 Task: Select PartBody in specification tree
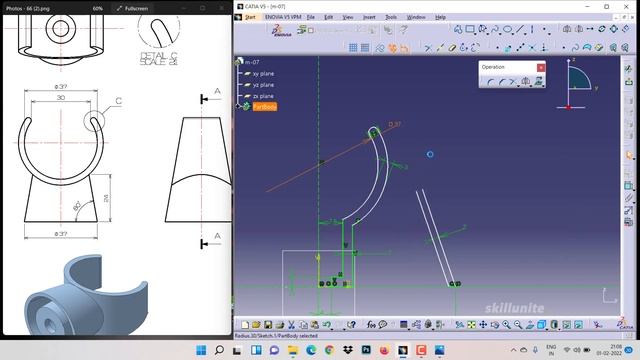tap(265, 107)
